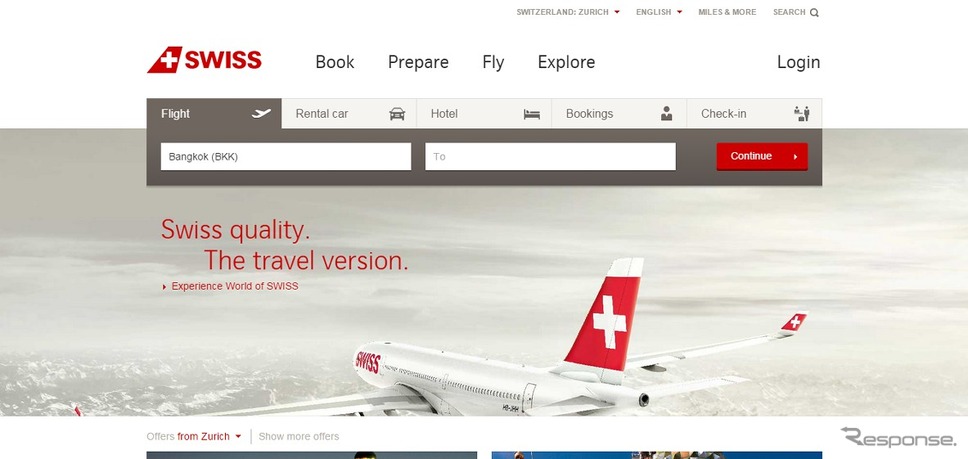
Task: Click the car icon on Rental car tab
Action: click(398, 114)
